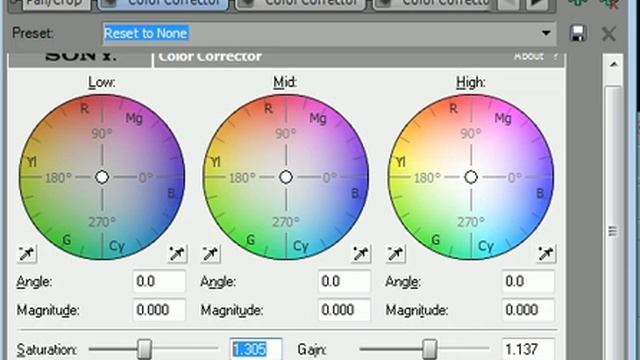Click the Low Magnitude value field

159,310
